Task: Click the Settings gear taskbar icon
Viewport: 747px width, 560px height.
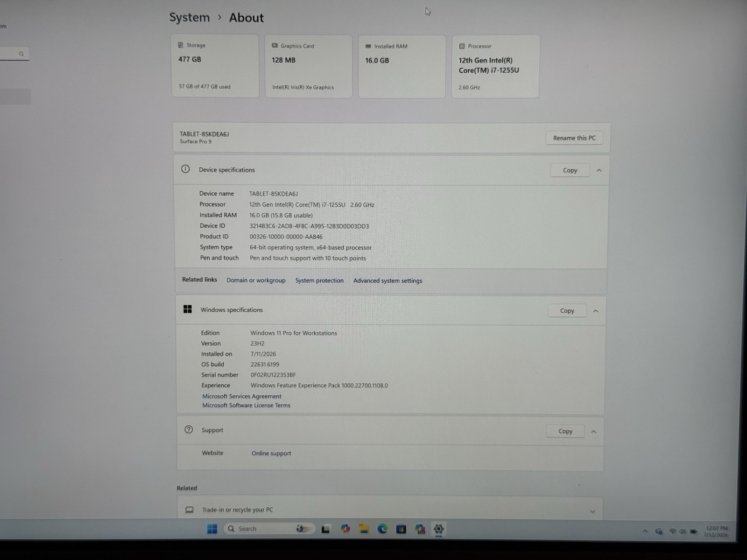Action: click(438, 529)
